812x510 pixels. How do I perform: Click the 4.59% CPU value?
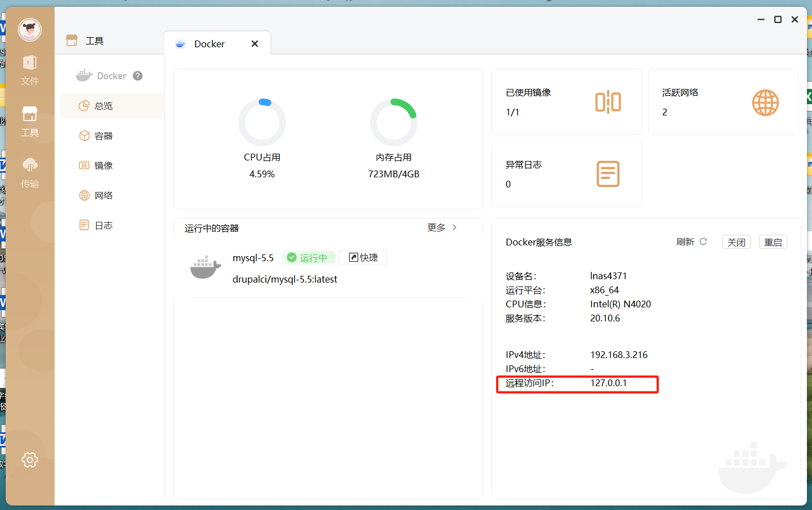(262, 174)
